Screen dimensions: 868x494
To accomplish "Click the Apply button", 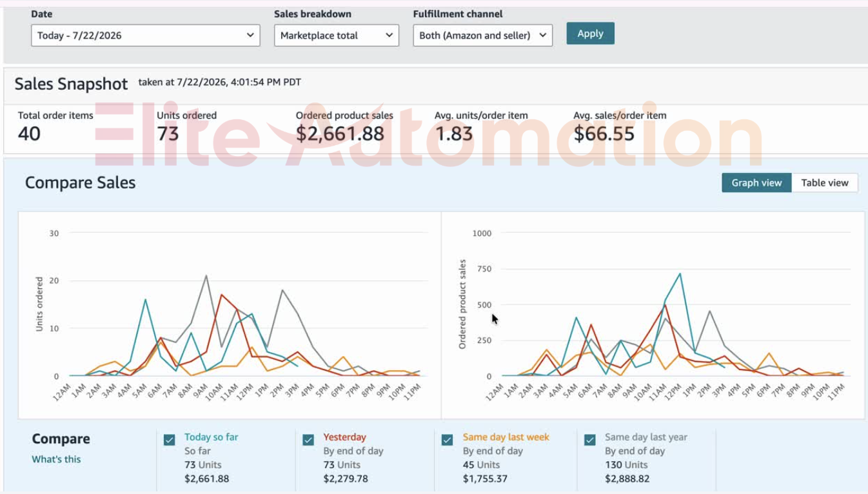I will pyautogui.click(x=590, y=34).
